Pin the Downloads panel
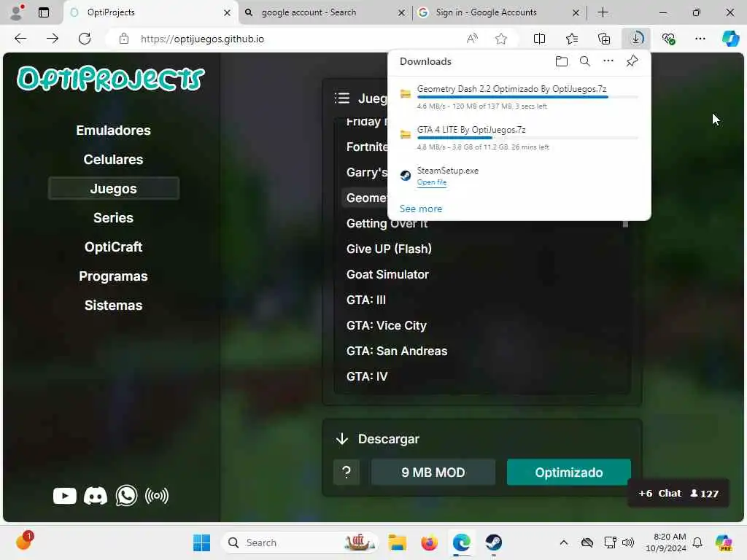The height and width of the screenshot is (560, 747). tap(632, 61)
